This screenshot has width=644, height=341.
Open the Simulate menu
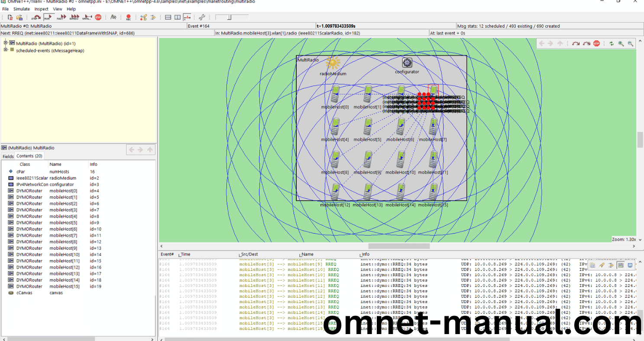click(22, 9)
